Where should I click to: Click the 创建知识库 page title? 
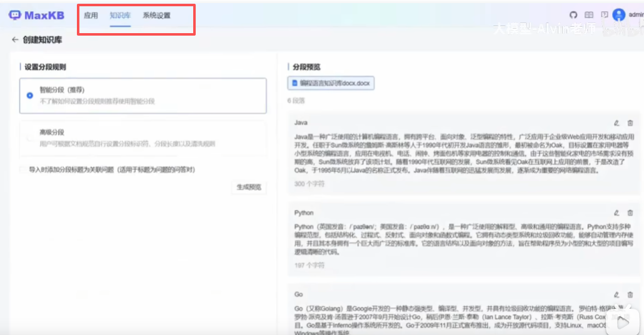[x=43, y=40]
